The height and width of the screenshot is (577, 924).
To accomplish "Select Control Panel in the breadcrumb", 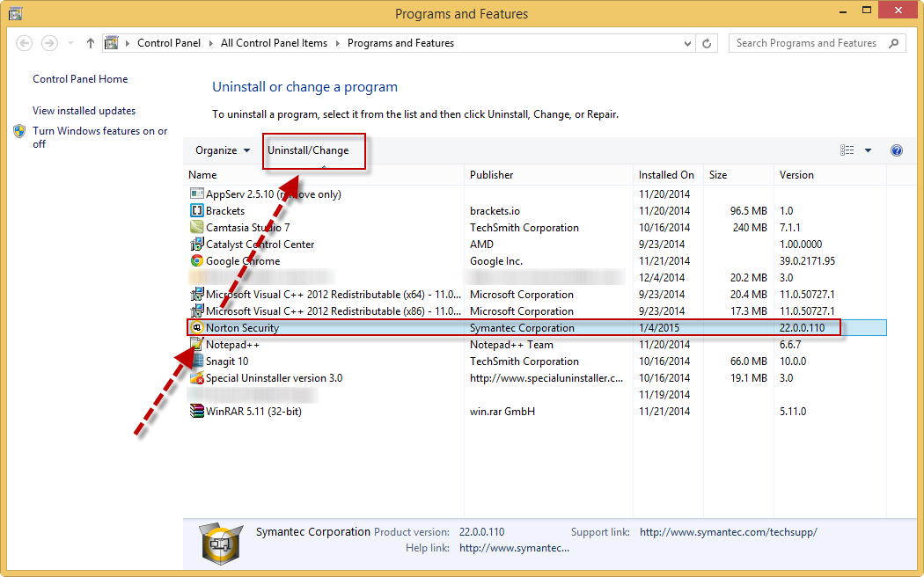I will point(169,43).
